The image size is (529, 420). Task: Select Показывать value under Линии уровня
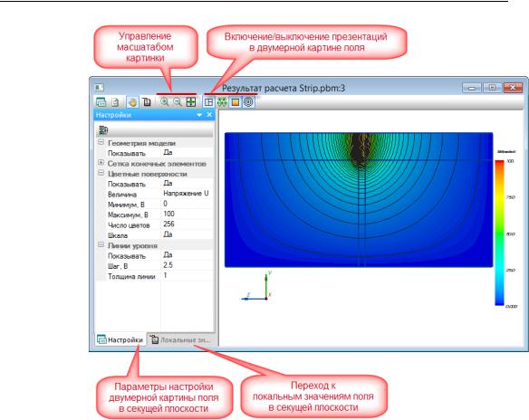[x=188, y=255]
